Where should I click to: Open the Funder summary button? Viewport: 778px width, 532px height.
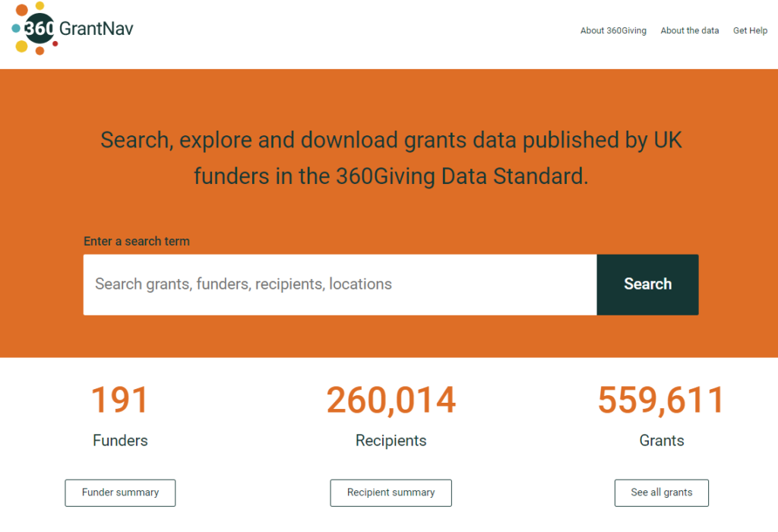120,492
